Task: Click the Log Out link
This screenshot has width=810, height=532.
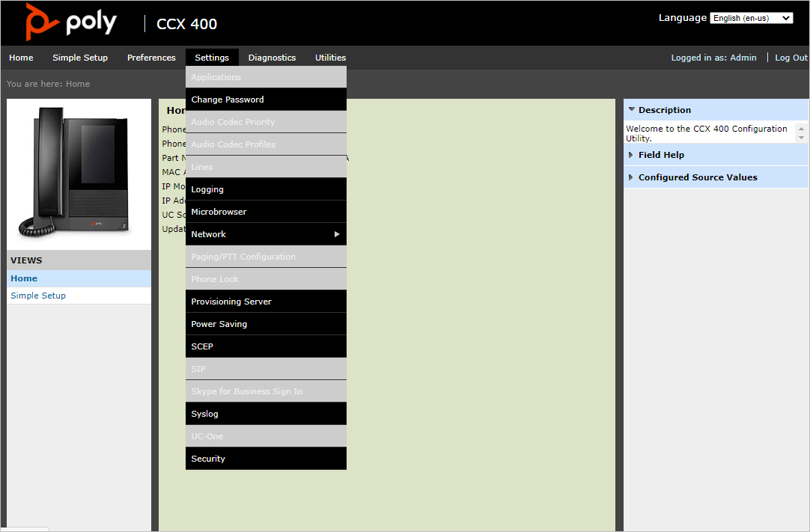Action: pyautogui.click(x=791, y=58)
